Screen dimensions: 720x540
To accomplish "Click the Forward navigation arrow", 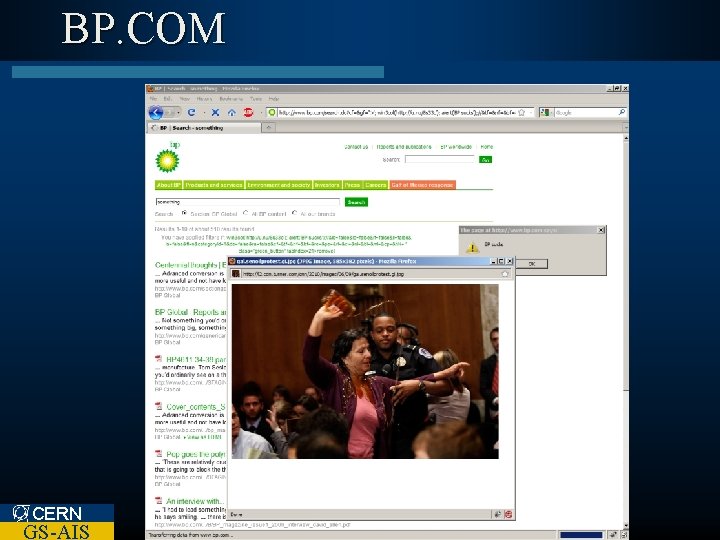I will click(170, 112).
